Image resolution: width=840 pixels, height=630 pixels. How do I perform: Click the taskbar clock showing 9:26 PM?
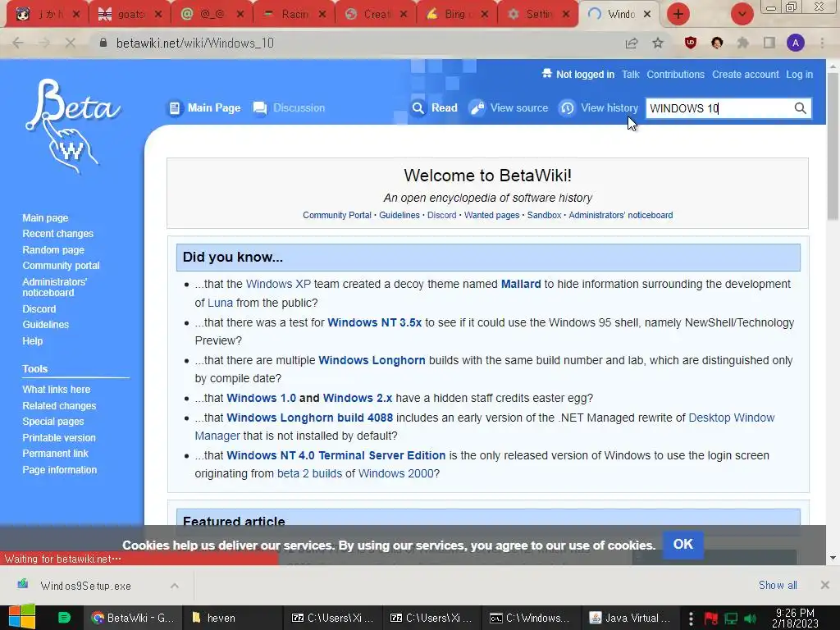tap(795, 618)
